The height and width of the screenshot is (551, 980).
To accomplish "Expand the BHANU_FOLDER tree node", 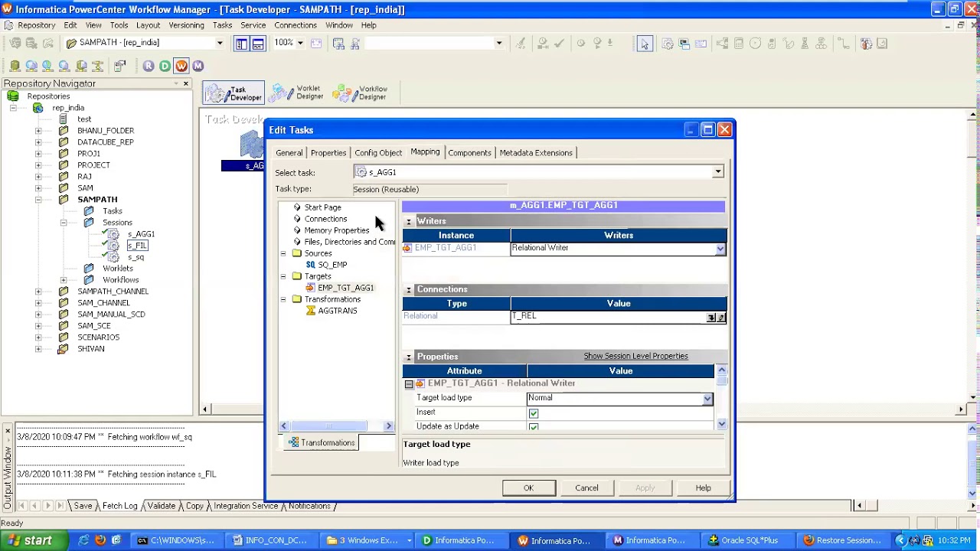I will tap(38, 131).
